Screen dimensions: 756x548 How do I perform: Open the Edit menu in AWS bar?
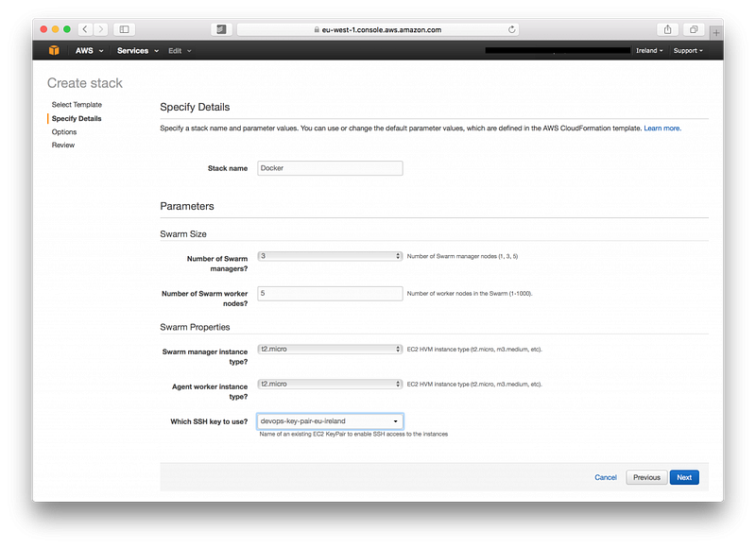(x=180, y=51)
